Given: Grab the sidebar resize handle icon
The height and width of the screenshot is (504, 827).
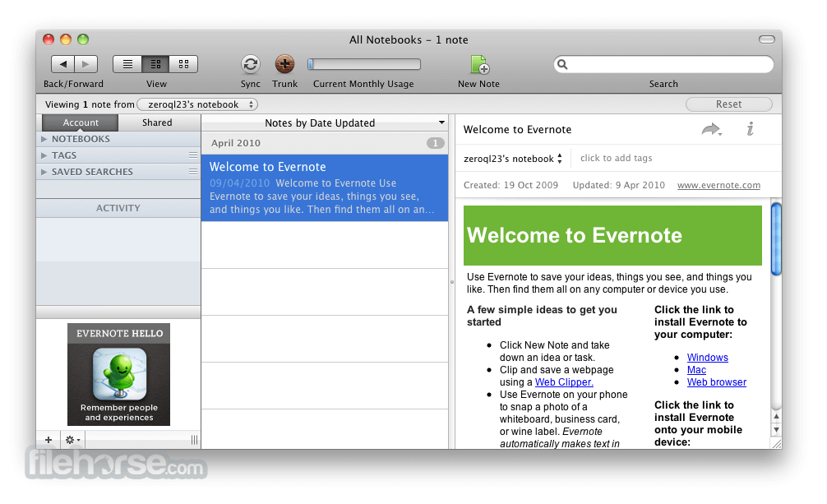Looking at the screenshot, I should click(x=194, y=440).
